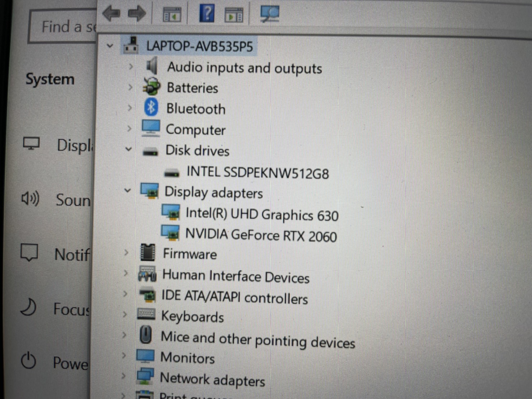Image resolution: width=532 pixels, height=399 pixels.
Task: Collapse the Disk drives node
Action: (129, 149)
